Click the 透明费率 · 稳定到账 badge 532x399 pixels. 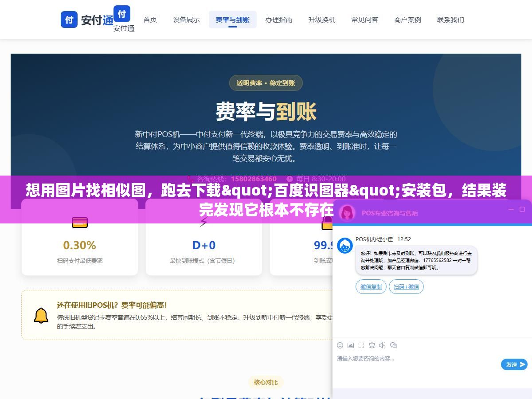coord(266,83)
